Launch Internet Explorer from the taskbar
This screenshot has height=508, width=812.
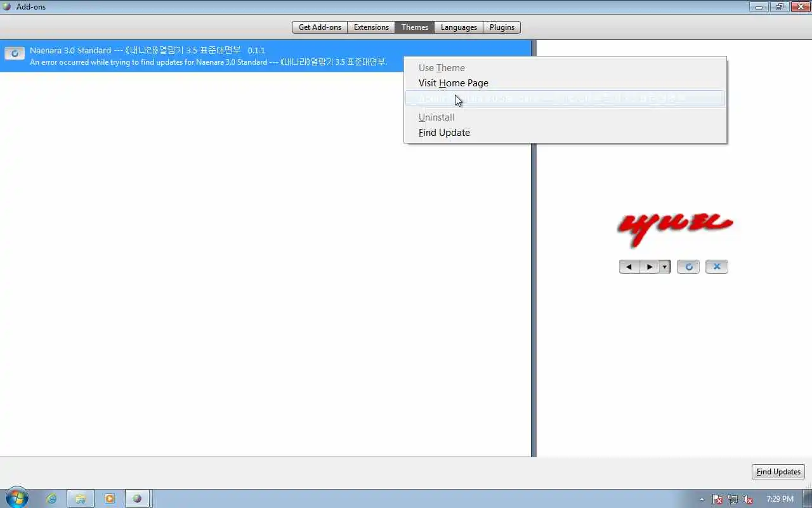51,499
